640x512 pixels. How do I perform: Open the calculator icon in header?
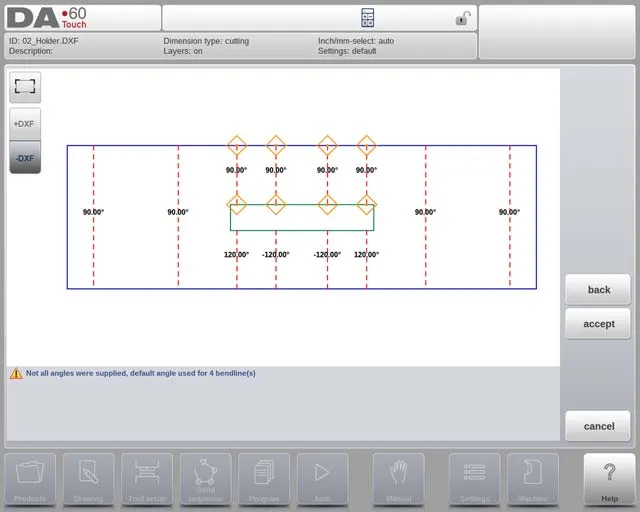[x=367, y=18]
